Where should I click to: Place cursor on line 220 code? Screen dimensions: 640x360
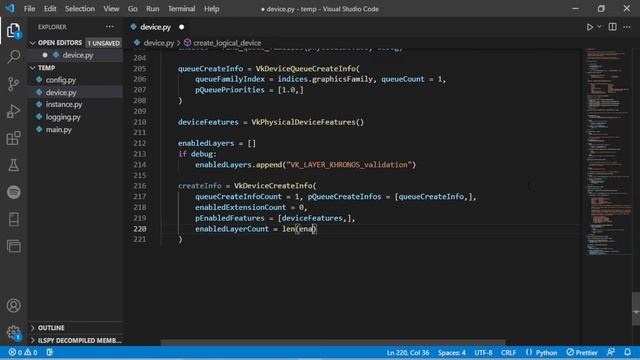point(256,229)
